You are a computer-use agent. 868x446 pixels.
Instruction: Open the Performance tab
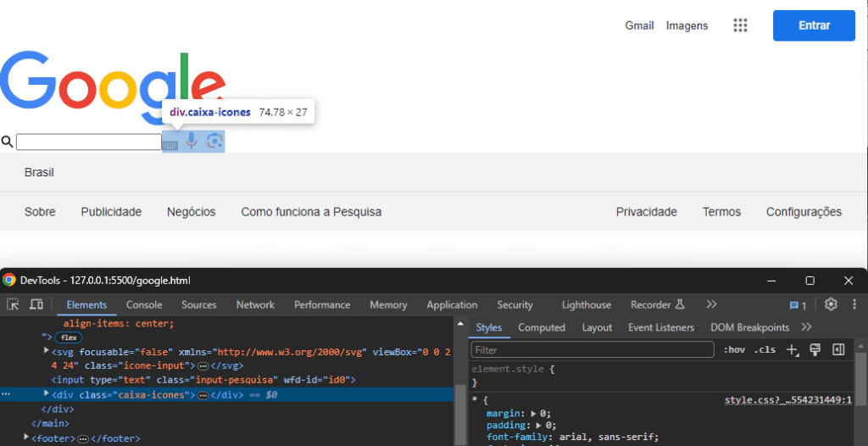coord(322,304)
